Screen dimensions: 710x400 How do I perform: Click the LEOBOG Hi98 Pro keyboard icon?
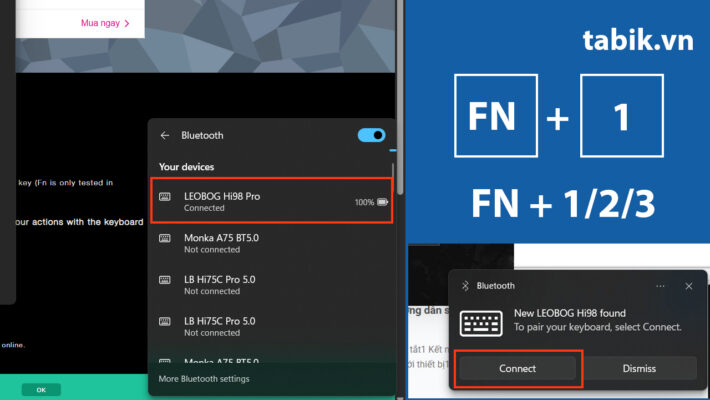pos(165,202)
